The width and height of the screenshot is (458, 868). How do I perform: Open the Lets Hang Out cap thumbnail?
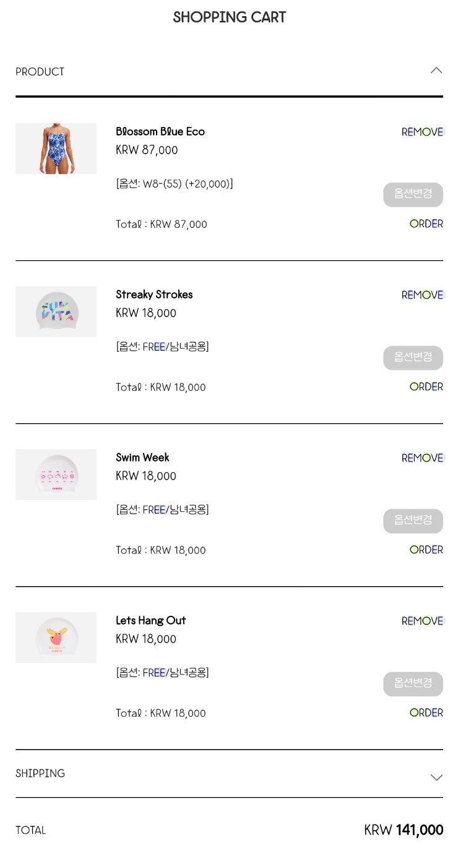[x=56, y=638]
